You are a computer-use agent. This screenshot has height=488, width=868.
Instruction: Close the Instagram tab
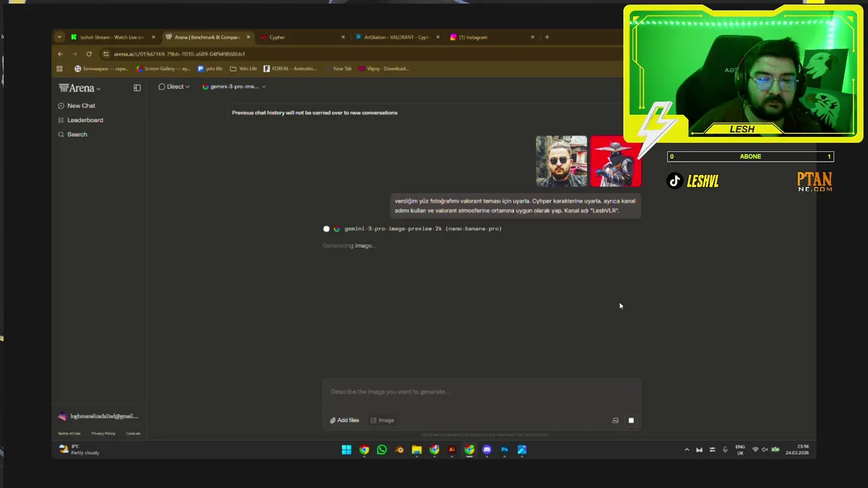coord(532,37)
